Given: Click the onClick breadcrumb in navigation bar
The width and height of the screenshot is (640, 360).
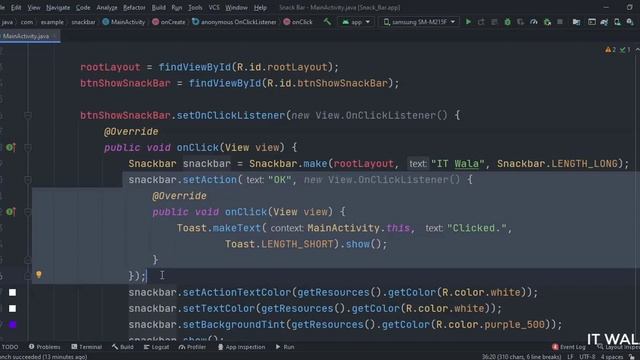Looking at the screenshot, I should click(x=298, y=22).
